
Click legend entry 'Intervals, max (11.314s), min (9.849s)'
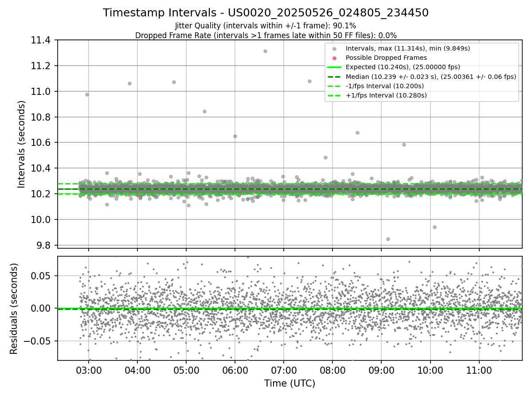click(408, 48)
